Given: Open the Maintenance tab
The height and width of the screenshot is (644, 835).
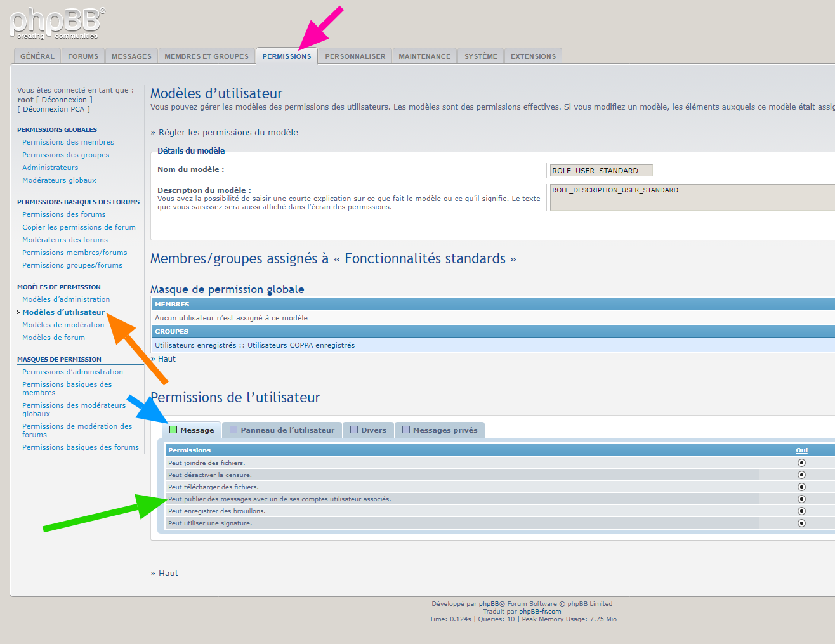Looking at the screenshot, I should coord(424,56).
